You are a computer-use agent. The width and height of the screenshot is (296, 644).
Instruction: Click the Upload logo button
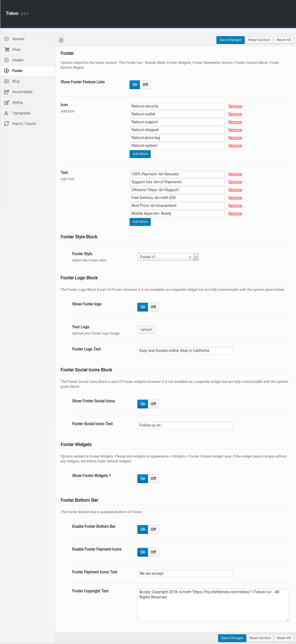(x=146, y=330)
